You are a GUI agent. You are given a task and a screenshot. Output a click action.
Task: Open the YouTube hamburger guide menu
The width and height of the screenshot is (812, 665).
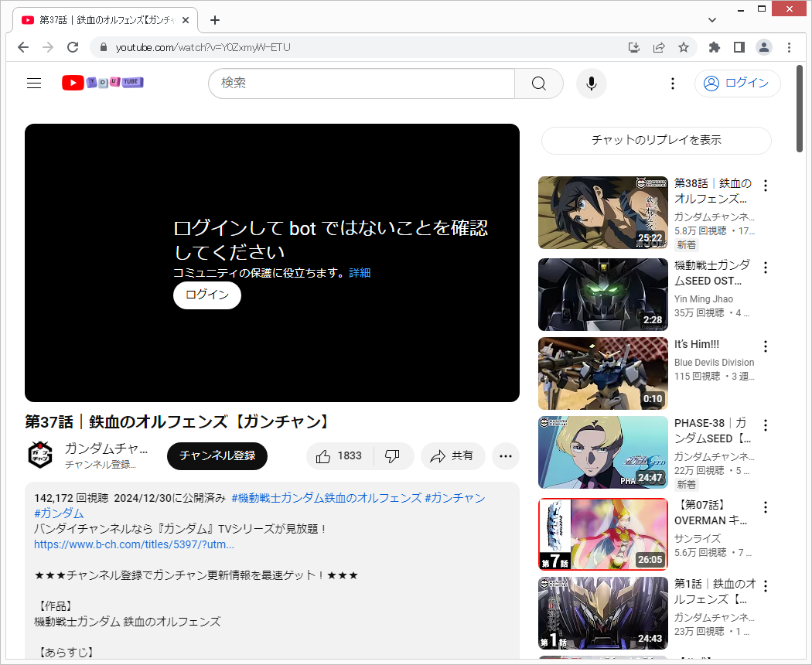tap(34, 83)
